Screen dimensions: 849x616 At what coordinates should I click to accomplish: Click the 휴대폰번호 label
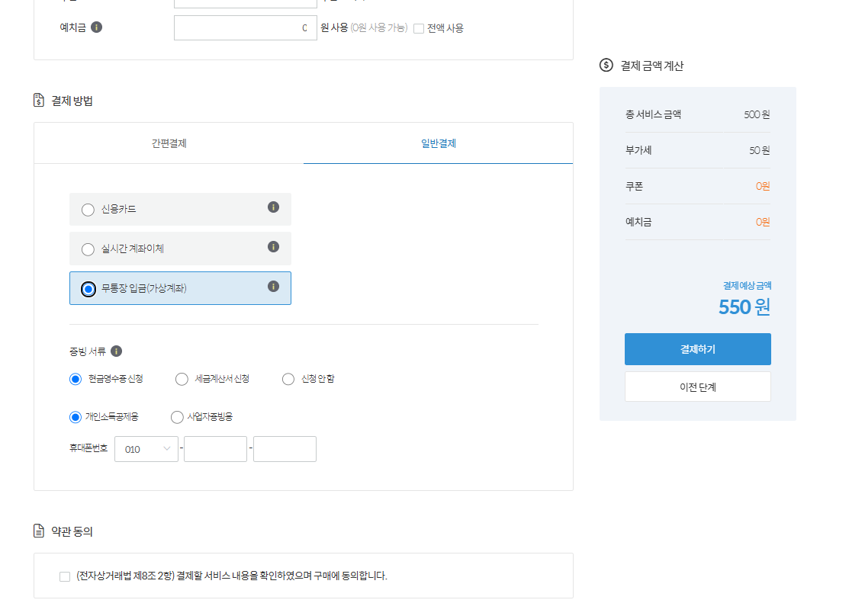point(88,448)
